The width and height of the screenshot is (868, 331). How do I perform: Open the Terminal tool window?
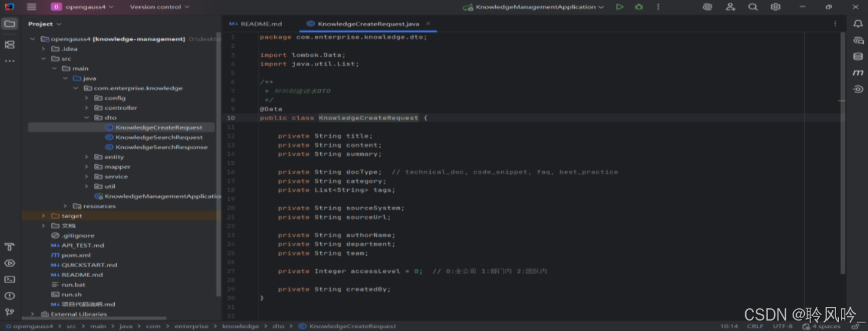coord(9,280)
